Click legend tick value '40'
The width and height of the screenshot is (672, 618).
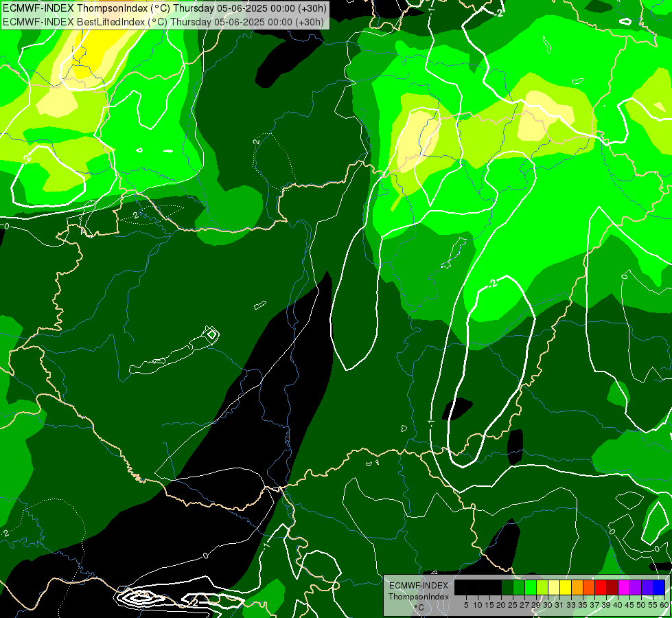pyautogui.click(x=618, y=605)
